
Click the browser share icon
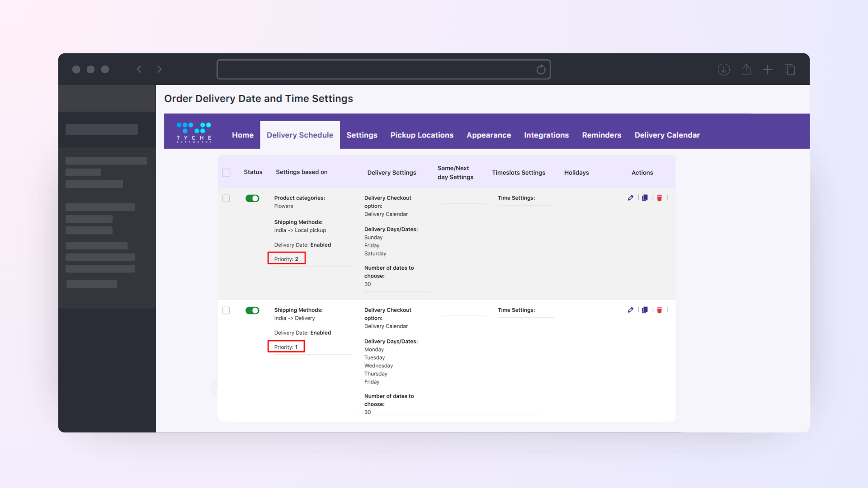tap(746, 70)
